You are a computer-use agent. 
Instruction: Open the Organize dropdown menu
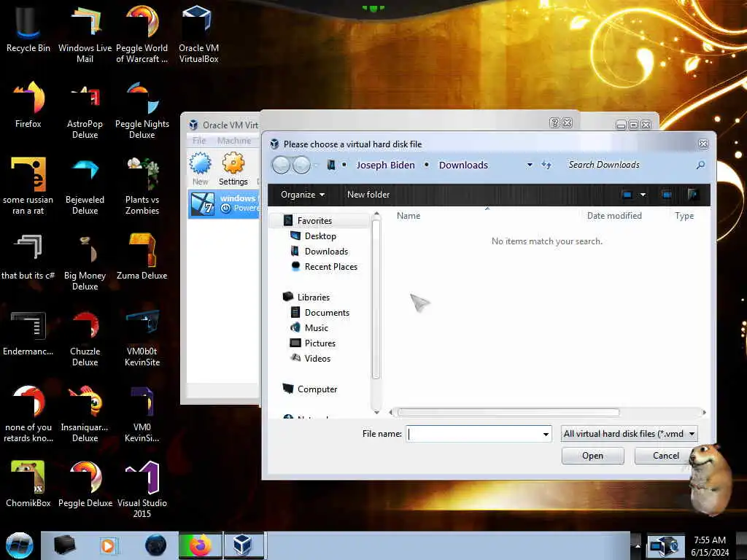(x=303, y=194)
